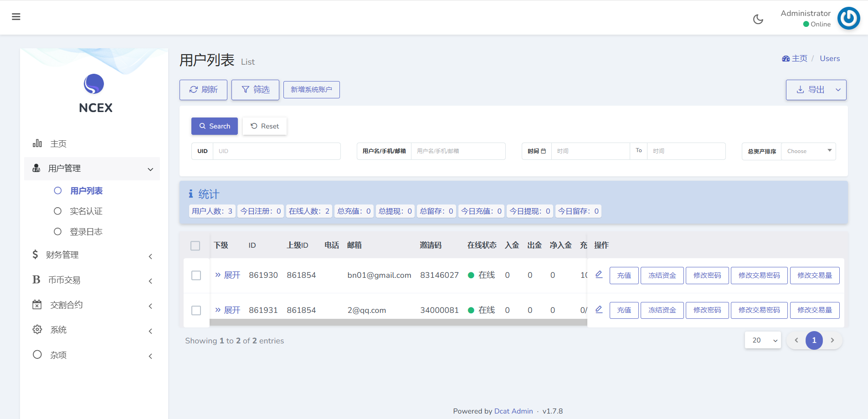Click edit pencil icon for user 861931
The image size is (868, 419).
599,309
